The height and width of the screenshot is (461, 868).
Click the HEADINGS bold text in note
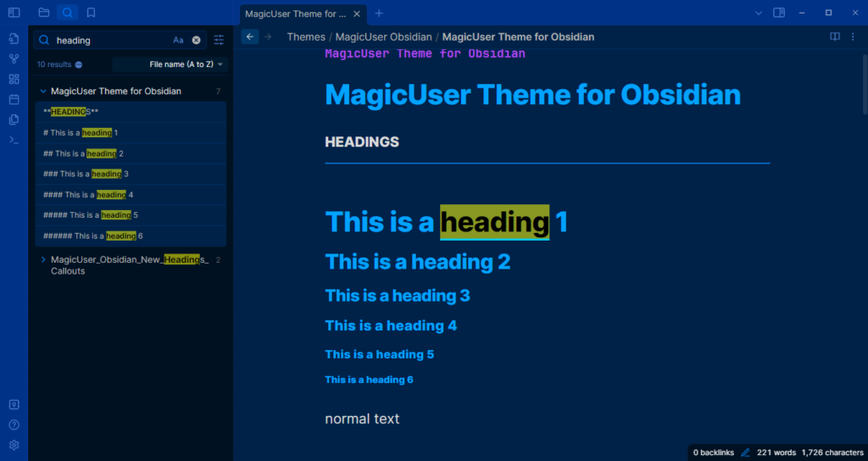pos(362,142)
